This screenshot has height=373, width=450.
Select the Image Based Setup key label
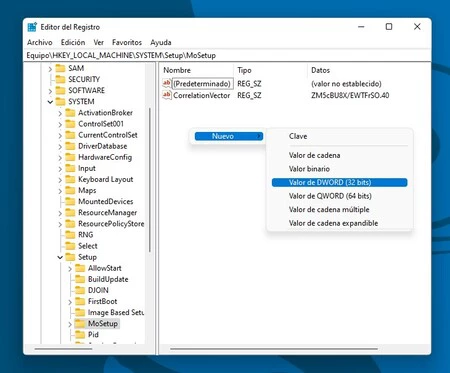[116, 312]
